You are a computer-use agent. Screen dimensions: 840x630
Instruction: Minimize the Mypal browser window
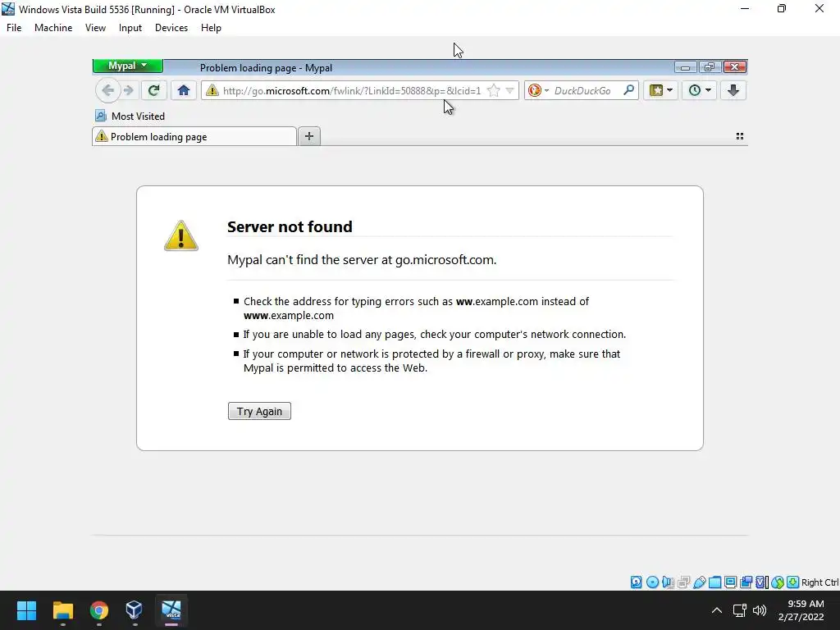[685, 67]
